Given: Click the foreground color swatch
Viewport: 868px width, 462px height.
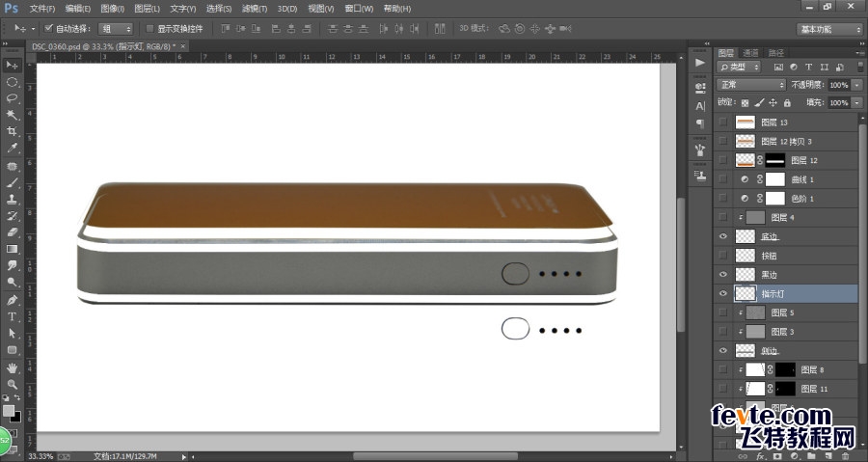Looking at the screenshot, I should pos(9,411).
